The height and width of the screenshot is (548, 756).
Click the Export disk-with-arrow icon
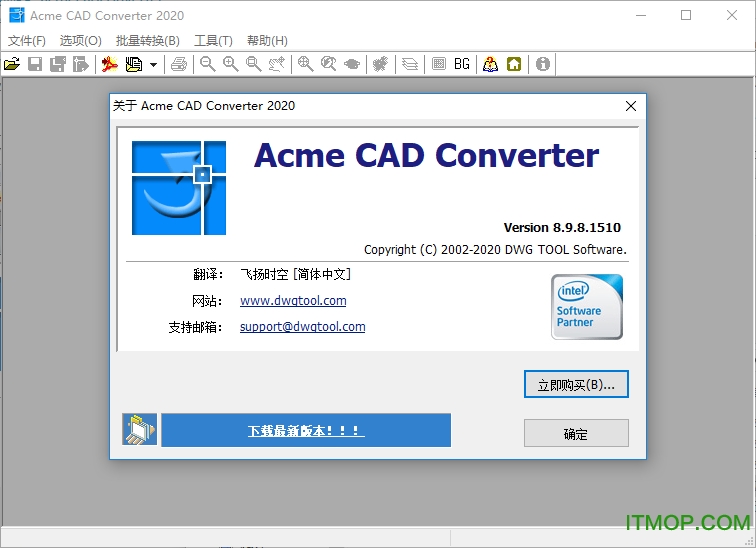[81, 64]
